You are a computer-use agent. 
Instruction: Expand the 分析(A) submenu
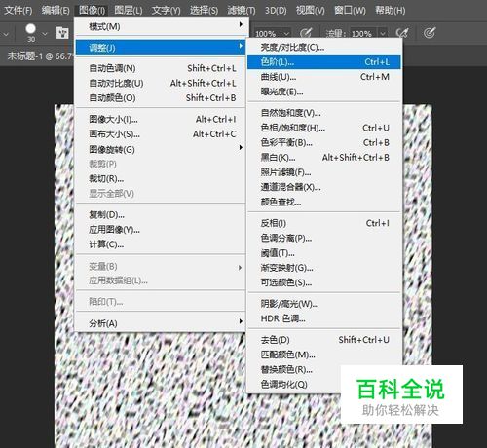tap(160, 323)
